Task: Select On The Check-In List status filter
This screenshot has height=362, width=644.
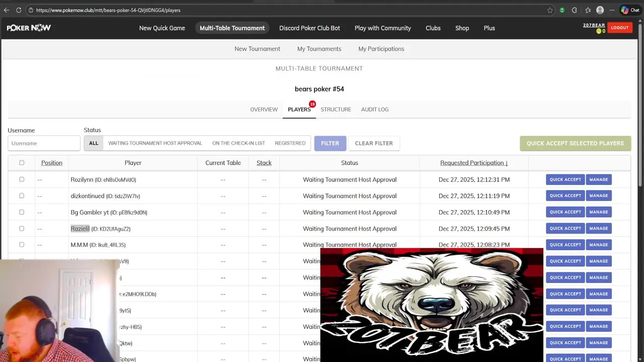Action: 238,143
